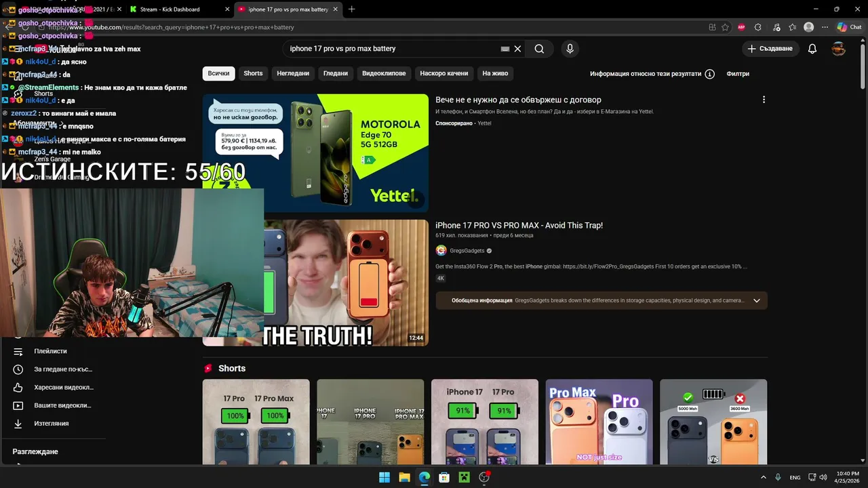868x488 pixels.
Task: Show hidden system tray icons chevron
Action: [x=764, y=477]
